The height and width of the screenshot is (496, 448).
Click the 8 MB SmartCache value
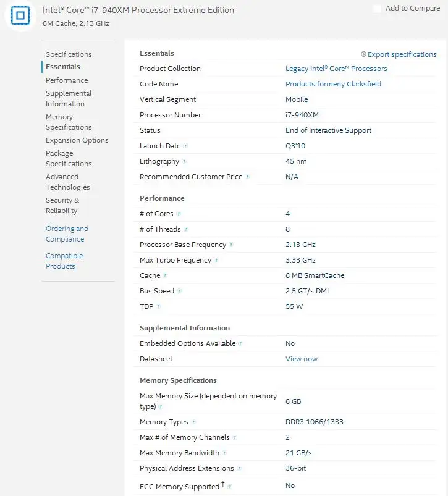(x=315, y=276)
